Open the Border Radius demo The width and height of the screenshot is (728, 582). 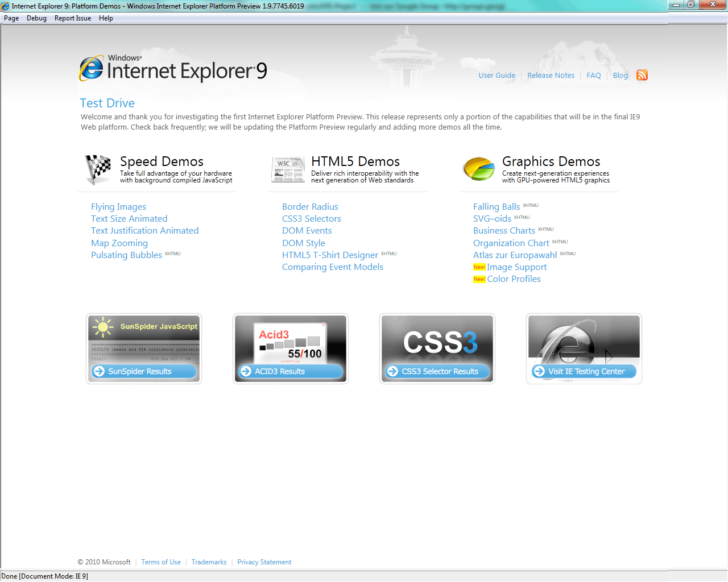(310, 207)
